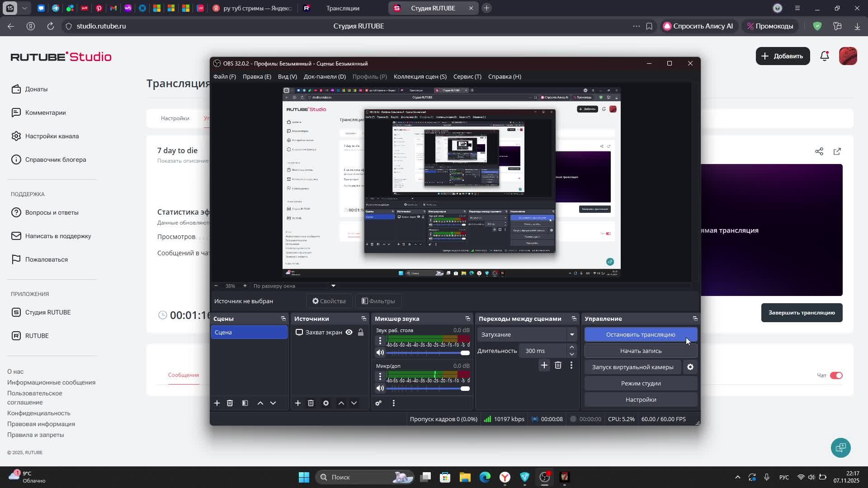Image resolution: width=868 pixels, height=488 pixels.
Task: Zoom in the OBS preview
Action: point(245,286)
